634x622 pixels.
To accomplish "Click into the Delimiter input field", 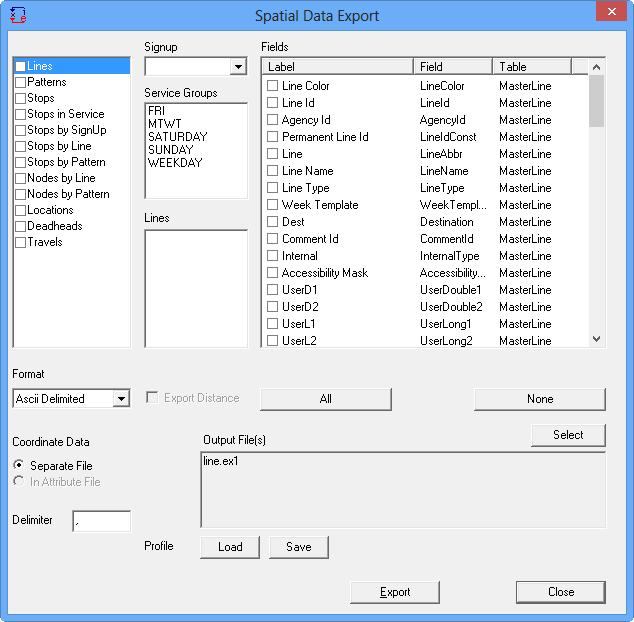I will [101, 521].
